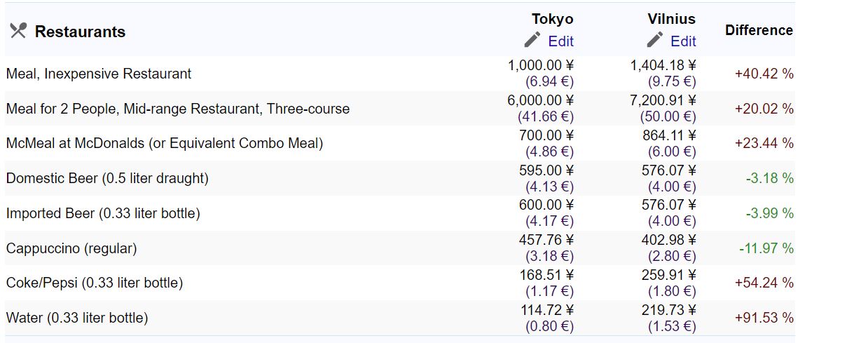This screenshot has height=343, width=868.
Task: Click the Imported Beer -3.99 % value
Action: [x=770, y=213]
